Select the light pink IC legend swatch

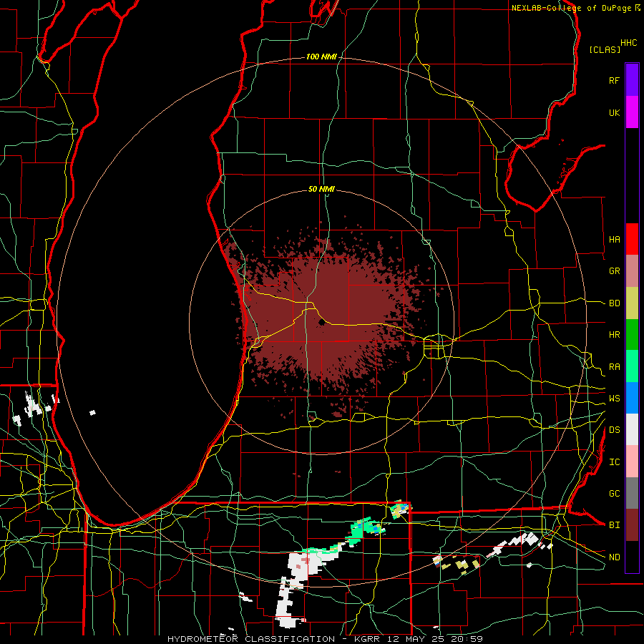632,462
